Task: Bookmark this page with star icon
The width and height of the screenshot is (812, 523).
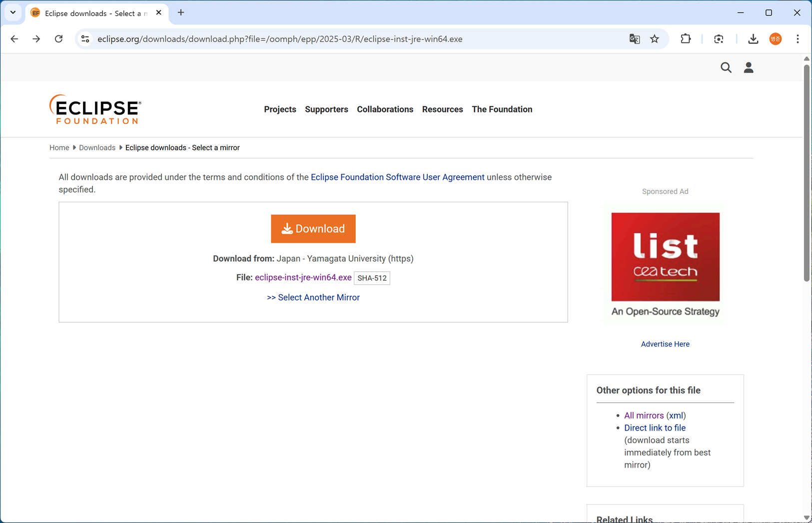Action: [655, 39]
